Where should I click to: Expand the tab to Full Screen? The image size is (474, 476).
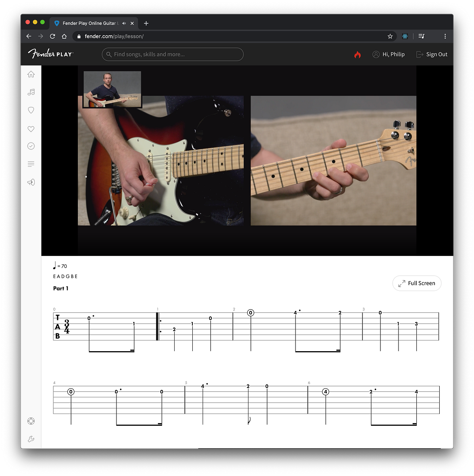[417, 283]
